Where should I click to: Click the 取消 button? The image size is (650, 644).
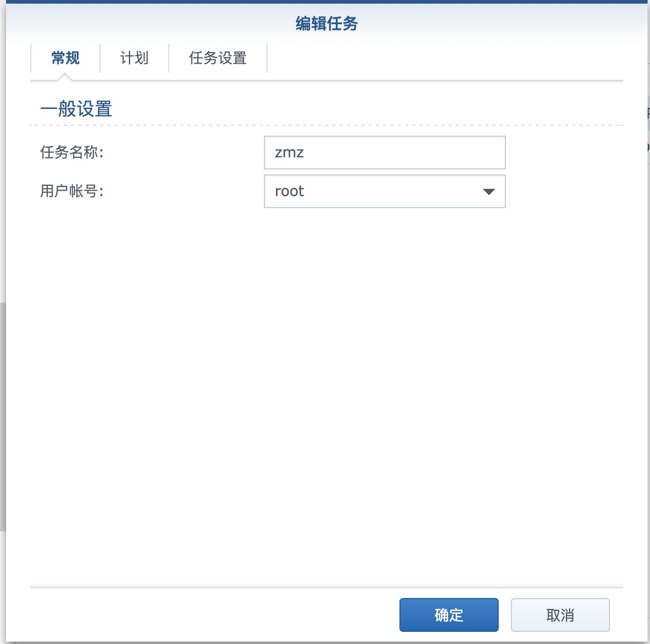tap(560, 615)
